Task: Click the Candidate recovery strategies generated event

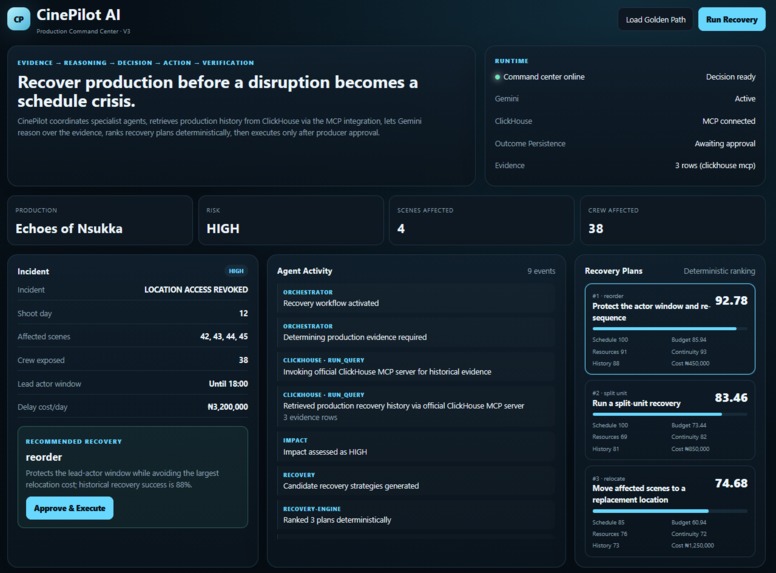Action: pyautogui.click(x=416, y=481)
